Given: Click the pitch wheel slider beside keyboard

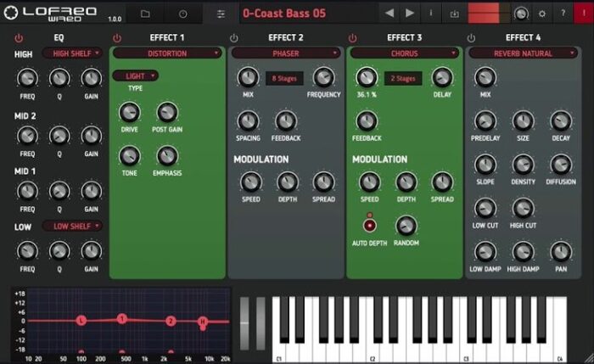Looking at the screenshot, I should pos(247,322).
